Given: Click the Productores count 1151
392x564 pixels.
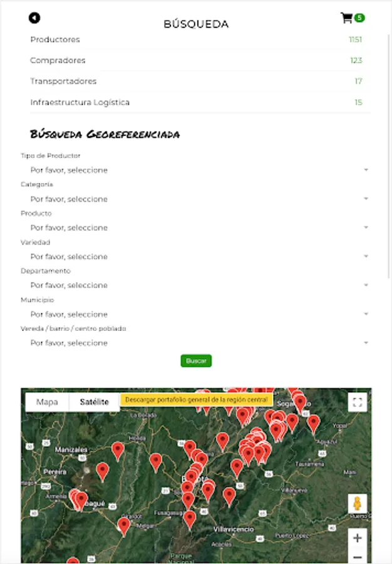Looking at the screenshot, I should coord(355,39).
